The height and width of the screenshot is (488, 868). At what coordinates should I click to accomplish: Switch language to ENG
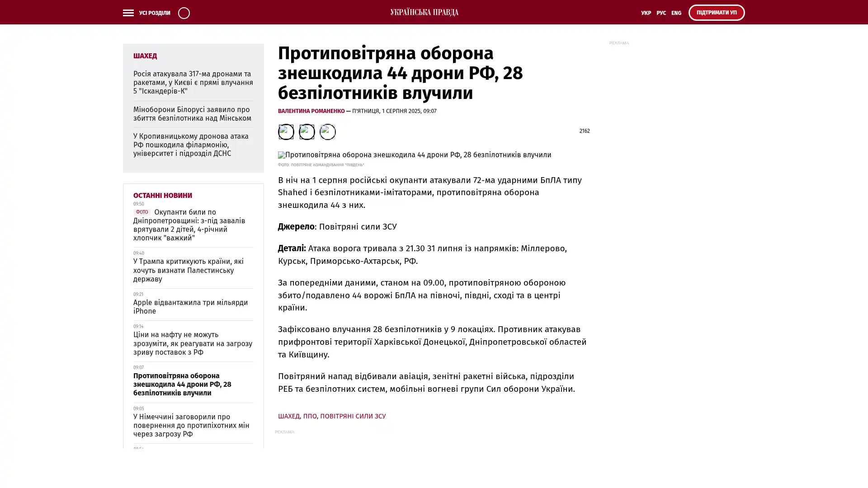point(676,13)
